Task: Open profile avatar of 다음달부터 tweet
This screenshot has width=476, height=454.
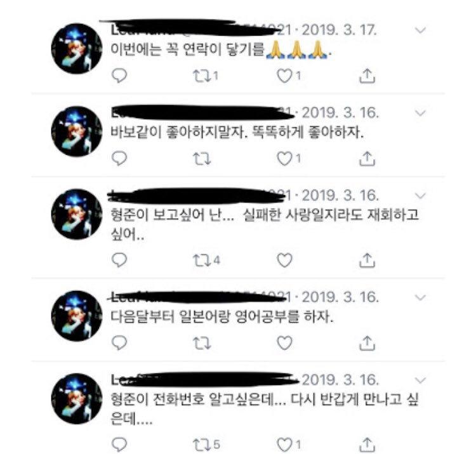Action: (77, 316)
